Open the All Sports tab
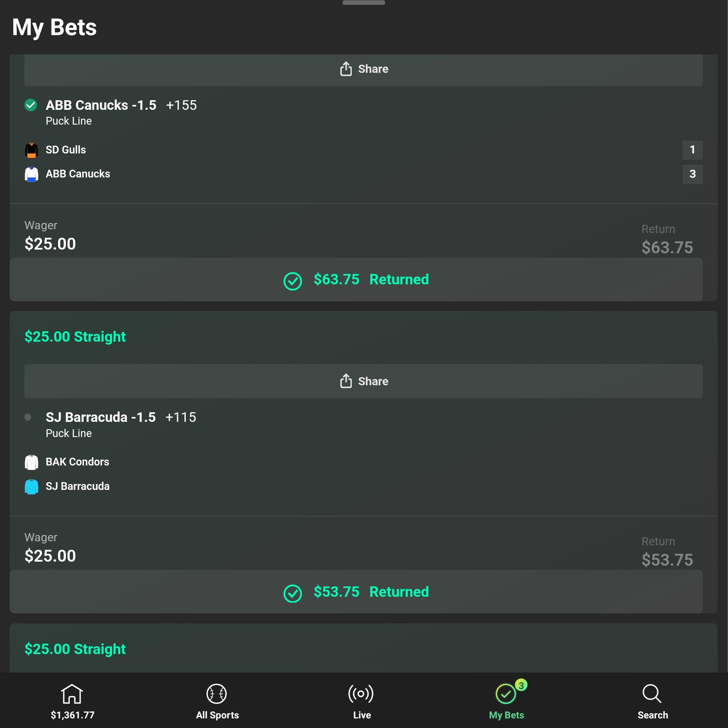 217,701
